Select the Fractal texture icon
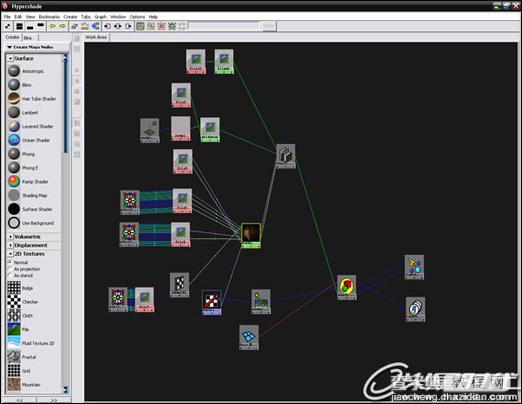 [x=14, y=357]
